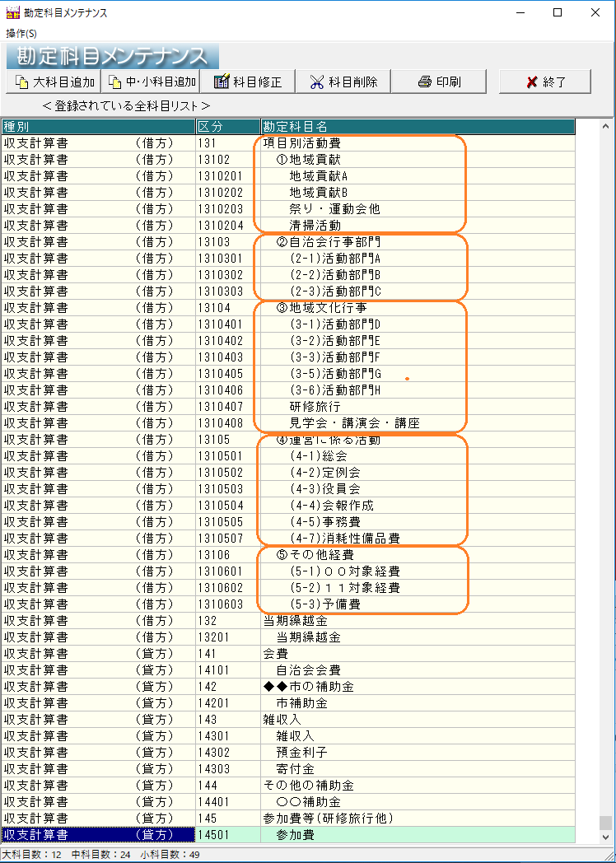Viewport: 616px width, 863px height.
Task: Select the highlighted 参加費 row
Action: coord(295,835)
